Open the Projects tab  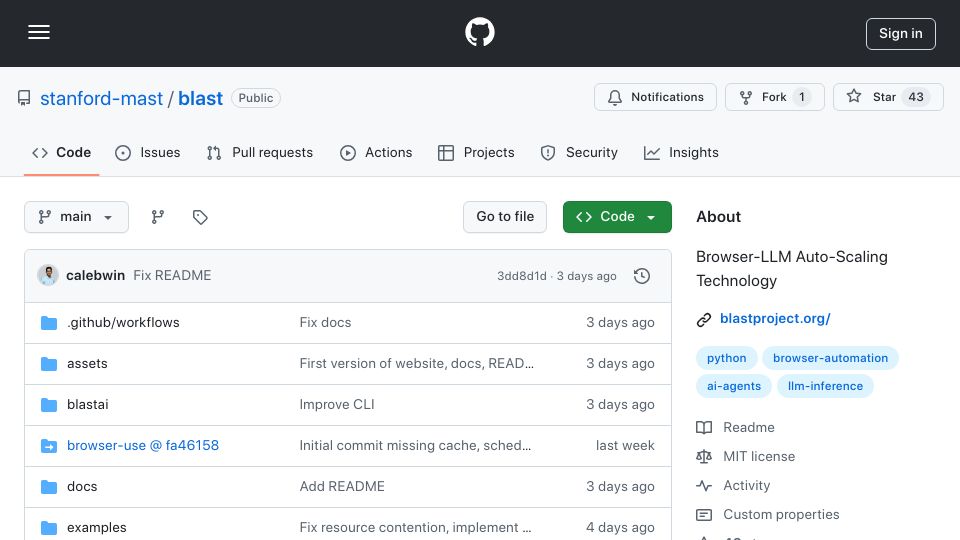click(476, 152)
